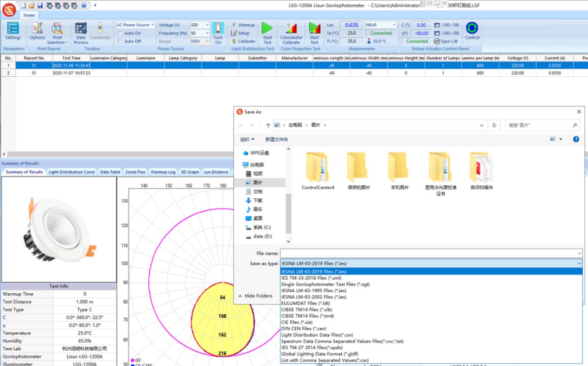Click the Test Time column header
Screen dimensions: 588x366
[x=71, y=58]
